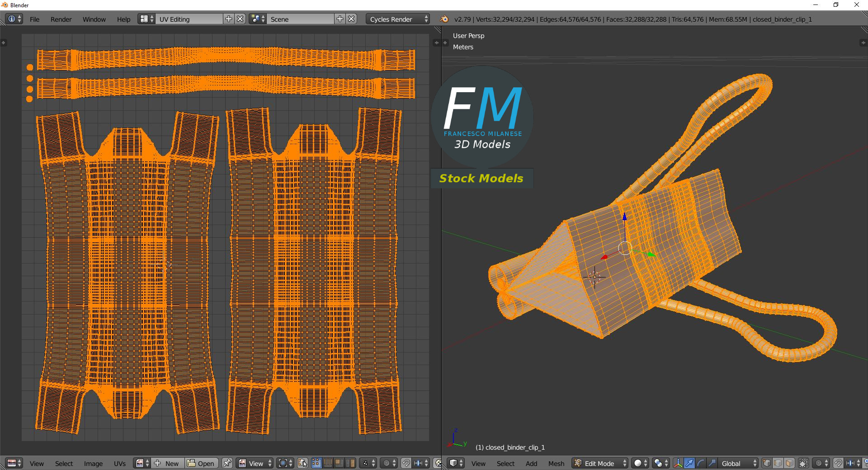
Task: Delete the current Scene with X icon
Action: coord(351,19)
